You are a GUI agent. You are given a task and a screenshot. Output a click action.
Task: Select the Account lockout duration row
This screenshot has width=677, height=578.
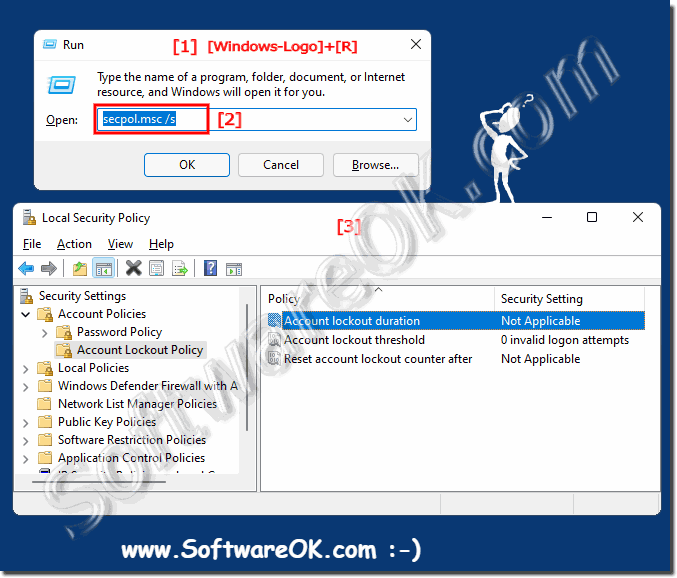coord(456,321)
